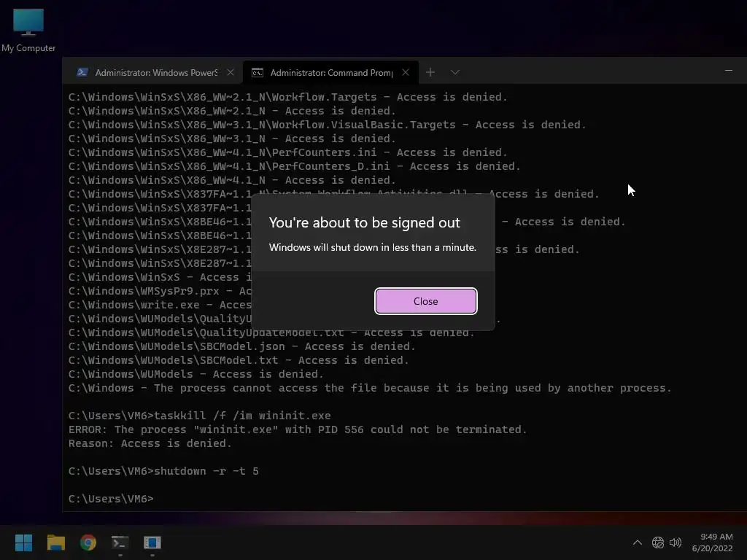Viewport: 747px width, 560px height.
Task: Open network status tray icon
Action: [658, 542]
